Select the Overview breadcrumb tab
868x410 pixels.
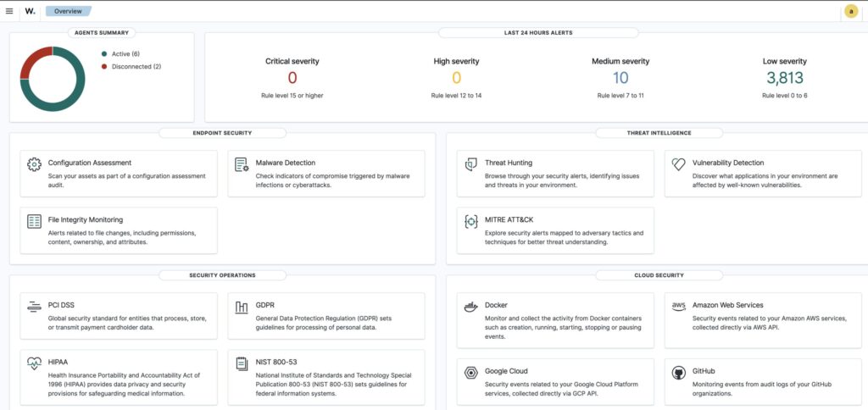[x=68, y=11]
